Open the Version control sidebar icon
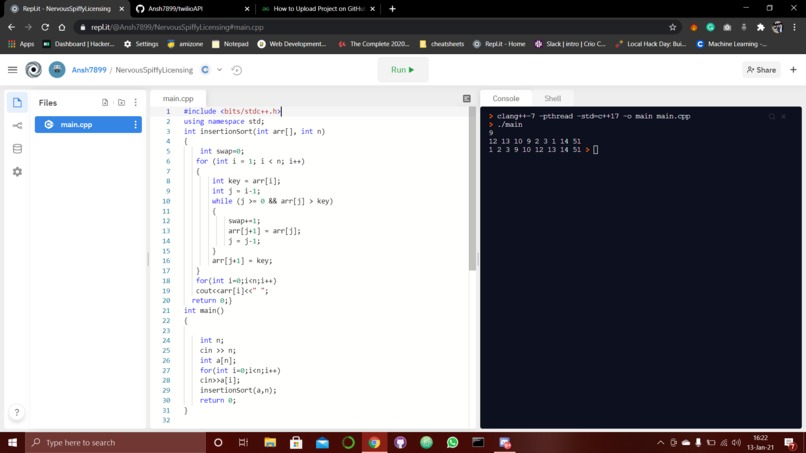 [17, 125]
